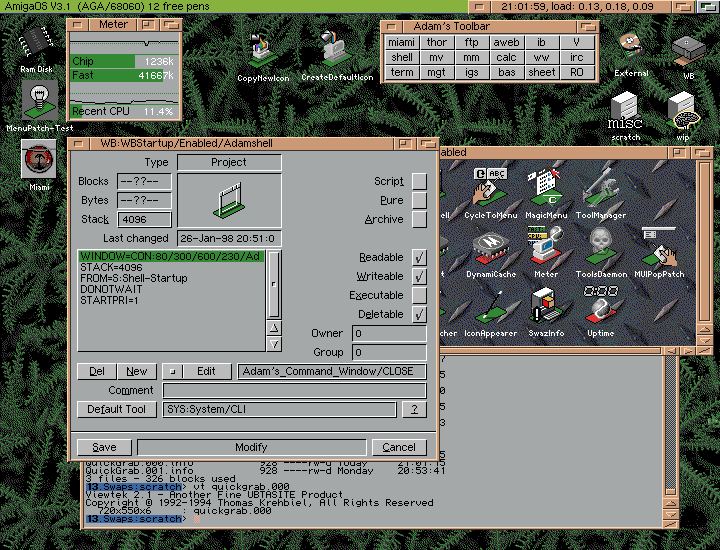Select the Meter icon in Enabled drawer
The image size is (720, 550).
tap(546, 247)
